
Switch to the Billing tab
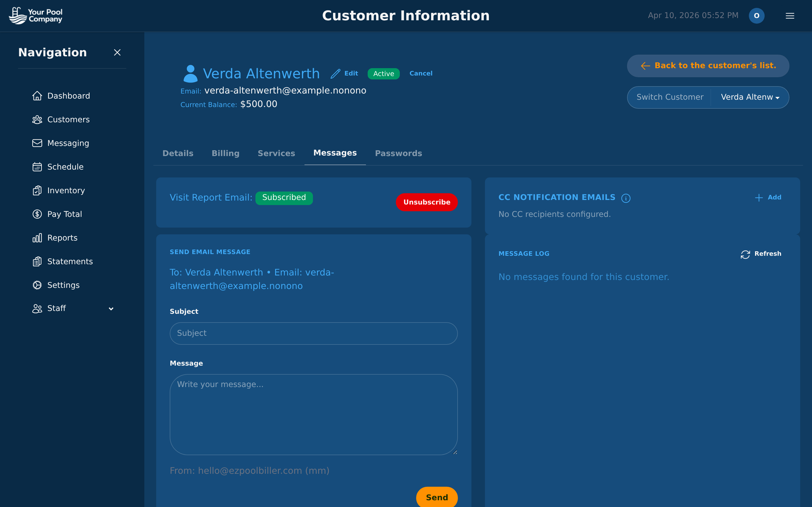[x=225, y=153]
